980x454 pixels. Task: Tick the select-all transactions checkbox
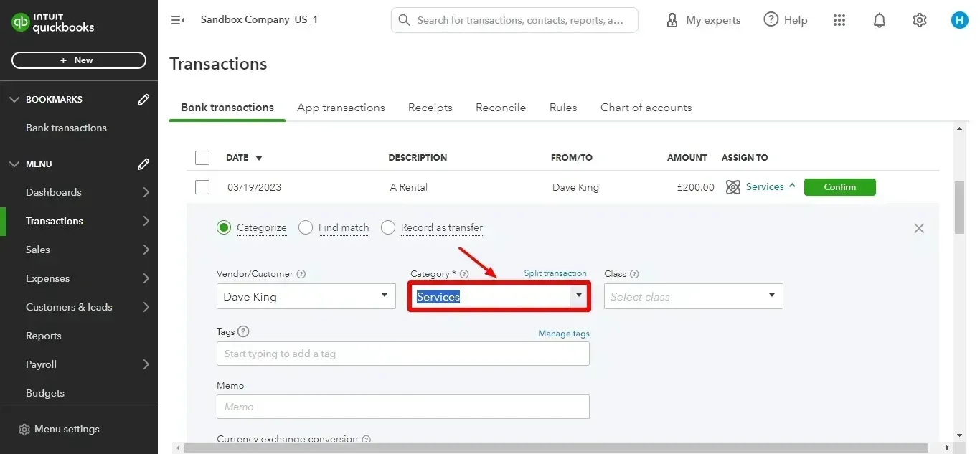coord(202,158)
